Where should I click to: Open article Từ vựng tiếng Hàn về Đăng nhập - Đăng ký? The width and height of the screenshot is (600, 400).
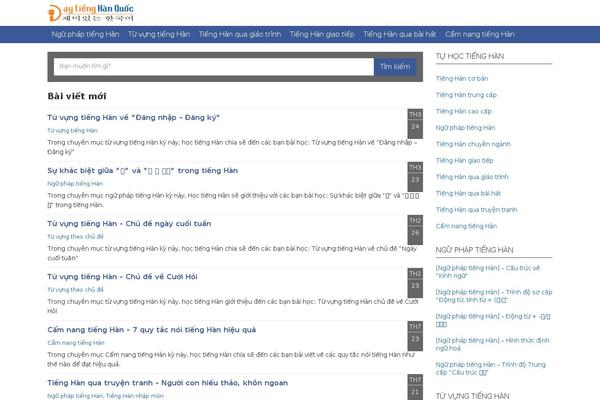pos(134,118)
